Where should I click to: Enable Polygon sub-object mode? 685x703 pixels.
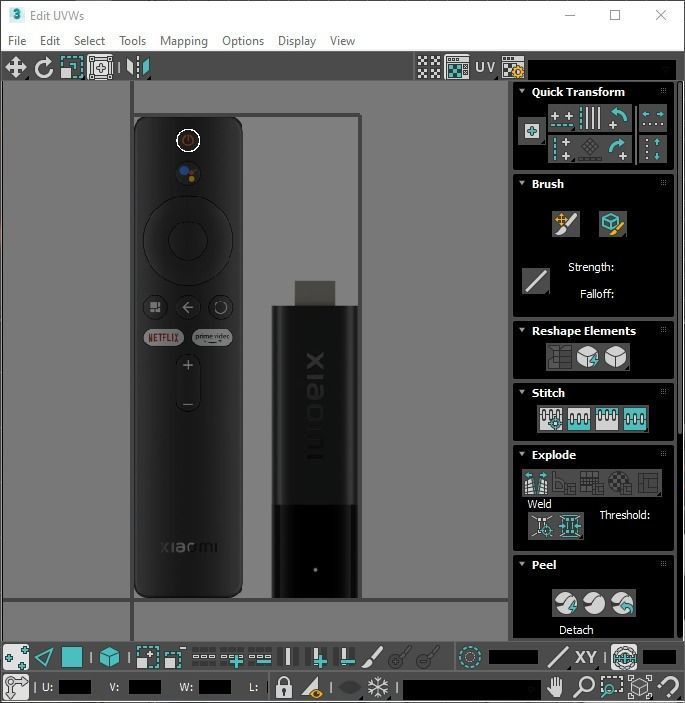coord(72,657)
